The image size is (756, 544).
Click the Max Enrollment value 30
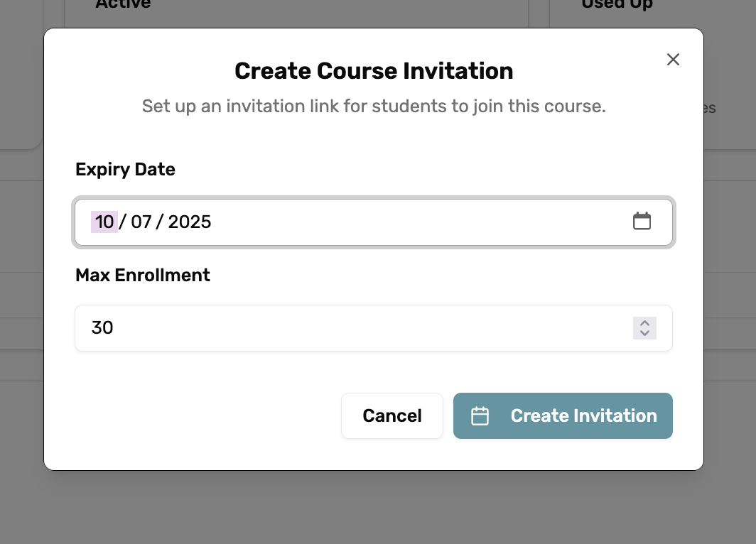(104, 327)
